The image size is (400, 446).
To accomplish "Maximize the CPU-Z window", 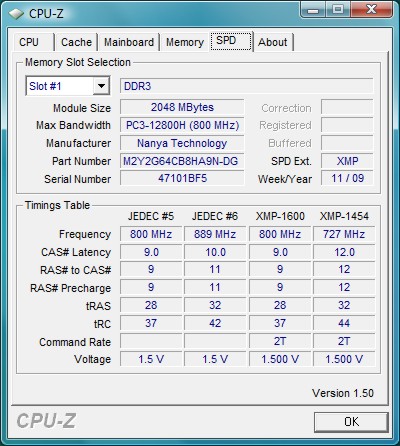I will click(x=338, y=10).
